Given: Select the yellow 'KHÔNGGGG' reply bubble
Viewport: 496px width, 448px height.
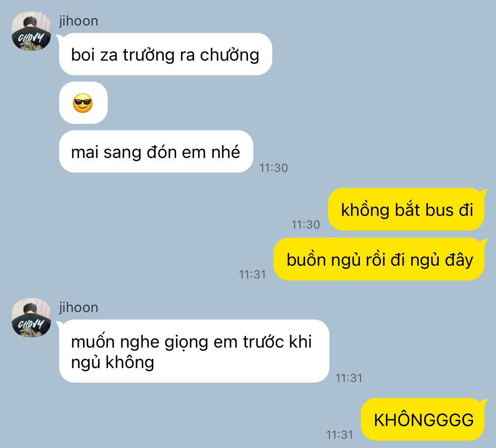Looking at the screenshot, I should tap(423, 419).
